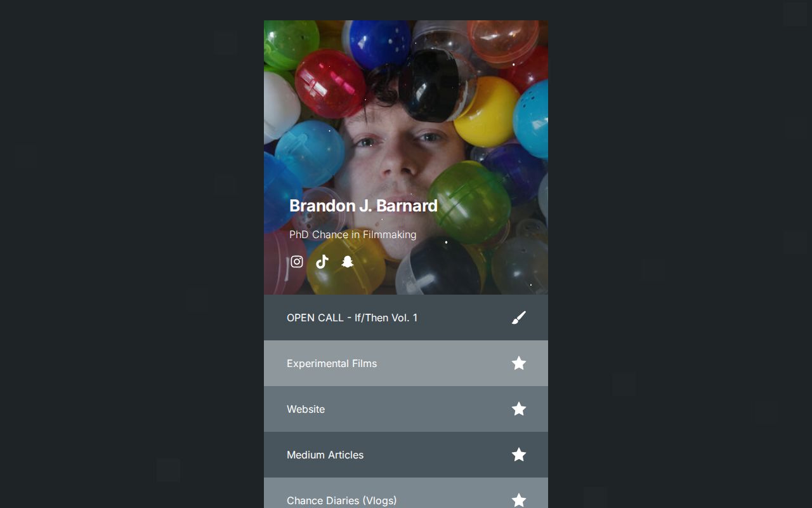Click the Brandon J. Barnard name heading
The height and width of the screenshot is (508, 812).
click(363, 206)
